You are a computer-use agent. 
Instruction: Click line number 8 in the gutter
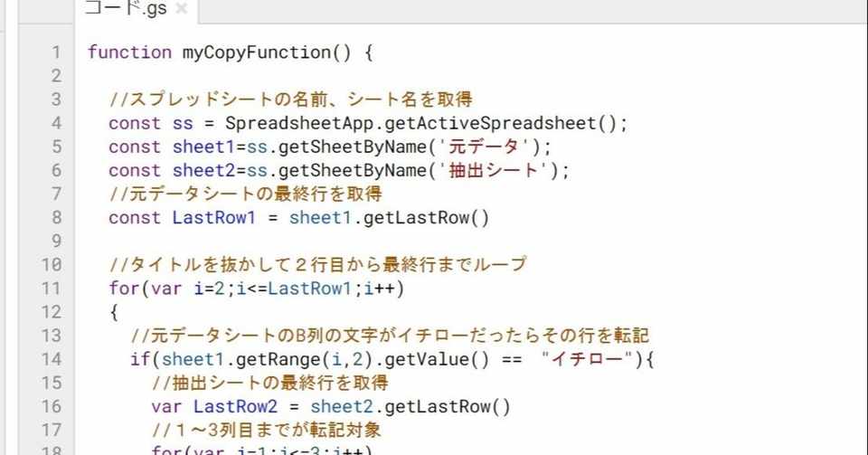coord(56,217)
